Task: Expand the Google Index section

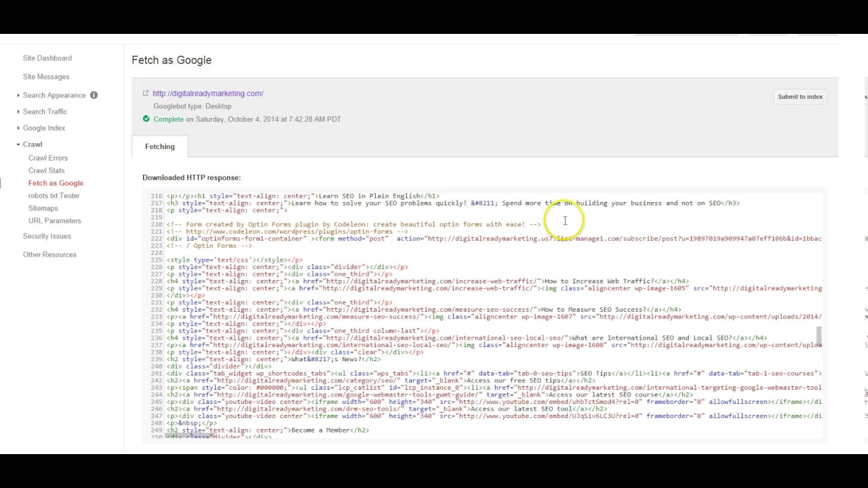Action: coord(44,128)
